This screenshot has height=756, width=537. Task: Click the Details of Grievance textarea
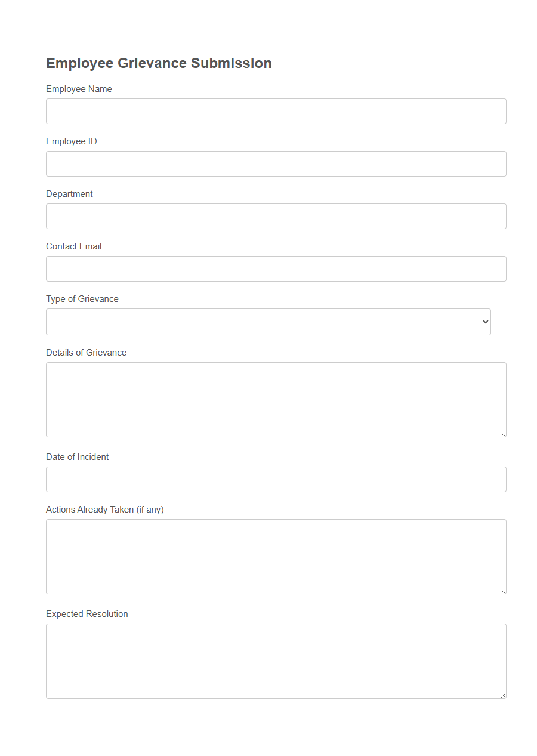(276, 399)
